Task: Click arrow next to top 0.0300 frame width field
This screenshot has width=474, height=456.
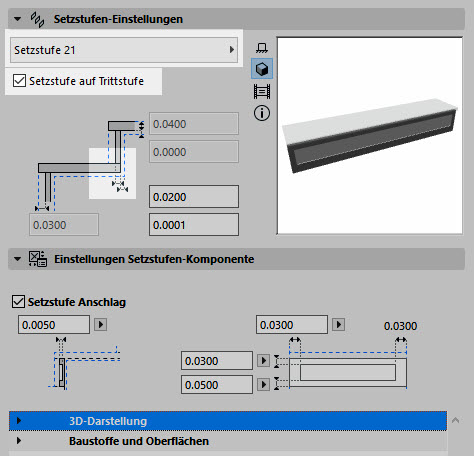Action: click(338, 324)
